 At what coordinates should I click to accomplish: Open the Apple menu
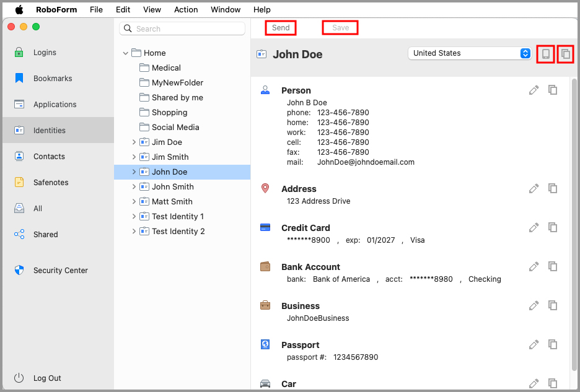pyautogui.click(x=19, y=10)
